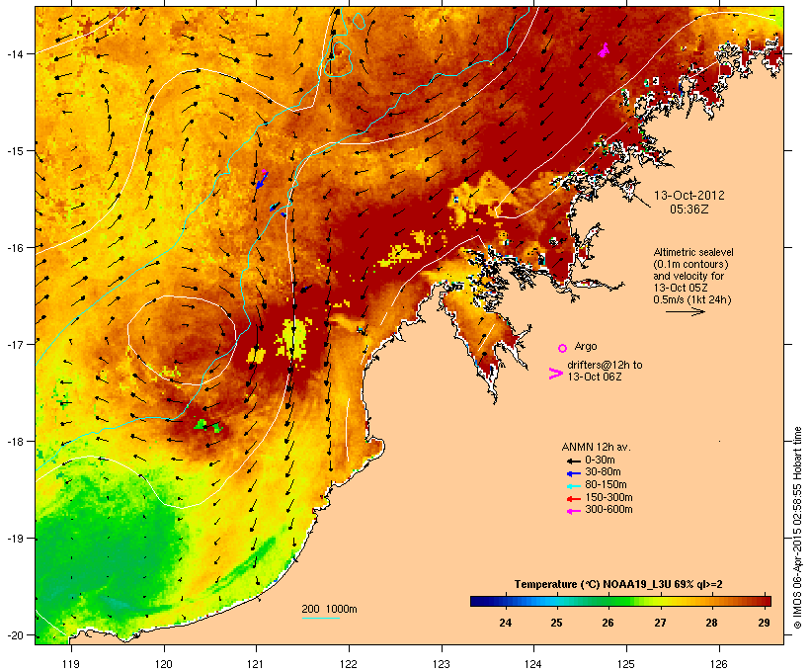Viewport: 810px width, 672px height.
Task: Click longitude axis label 124
Action: point(533,664)
